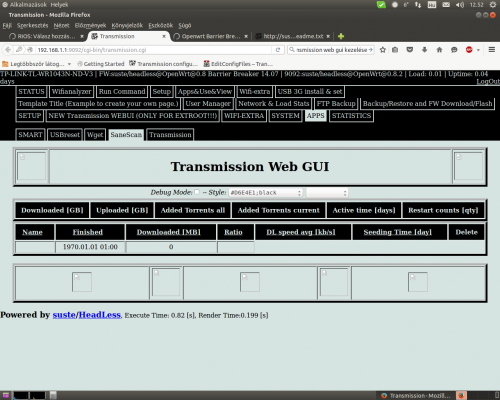Click the network arrows tray icon
500x400 pixels.
[418, 5]
